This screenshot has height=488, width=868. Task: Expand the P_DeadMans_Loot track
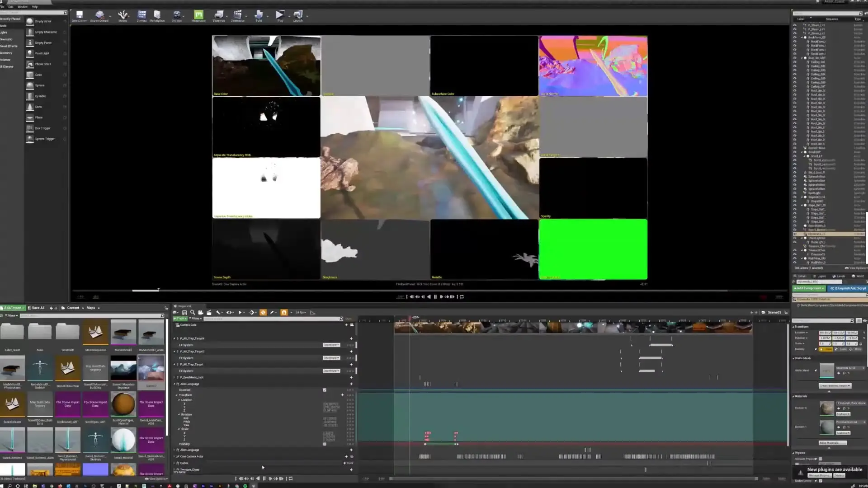click(175, 377)
